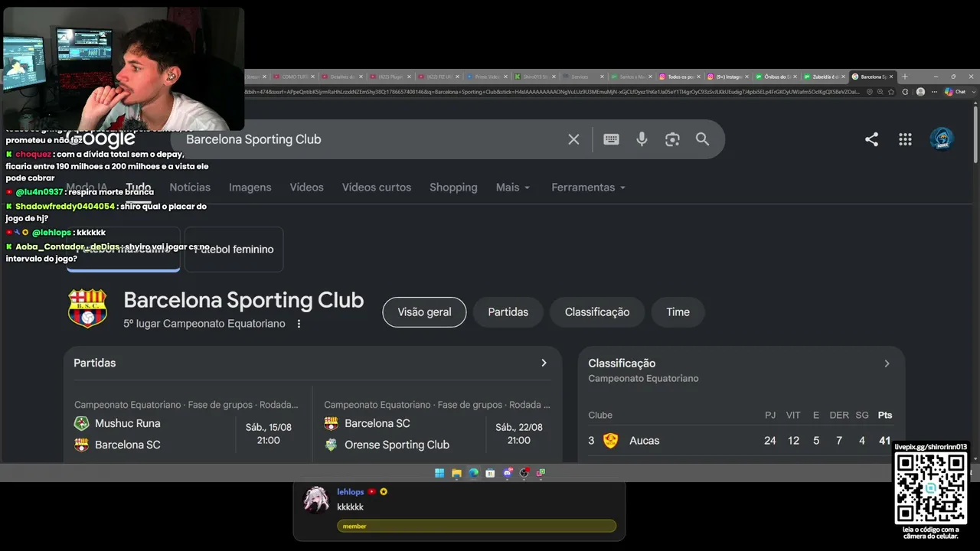Switch to the Ônibus do S browser tab
This screenshot has width=980, height=551.
tap(776, 77)
